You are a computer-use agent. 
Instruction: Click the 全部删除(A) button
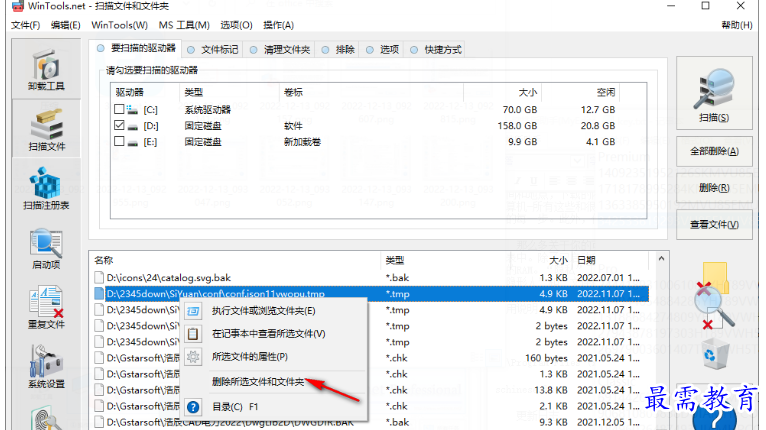click(x=714, y=151)
